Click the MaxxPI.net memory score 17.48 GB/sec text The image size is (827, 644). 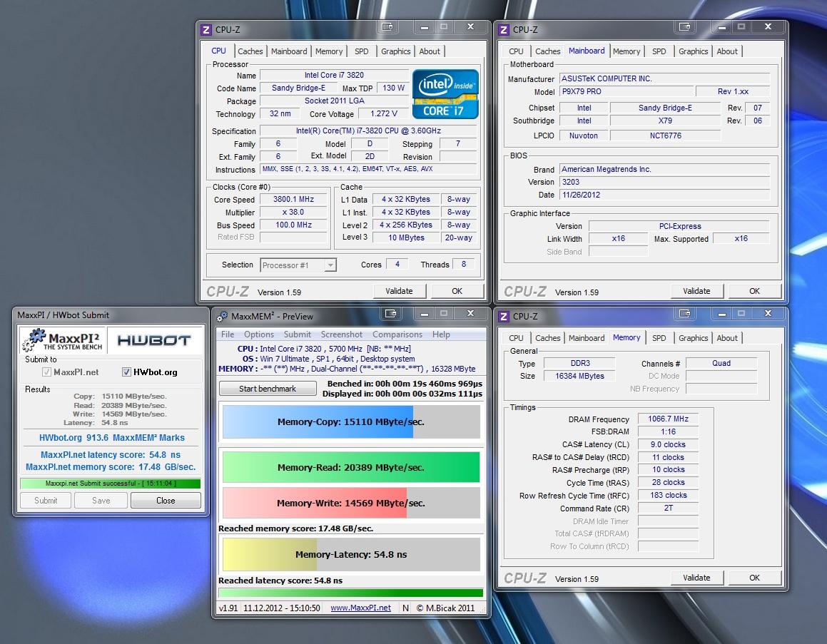click(111, 467)
